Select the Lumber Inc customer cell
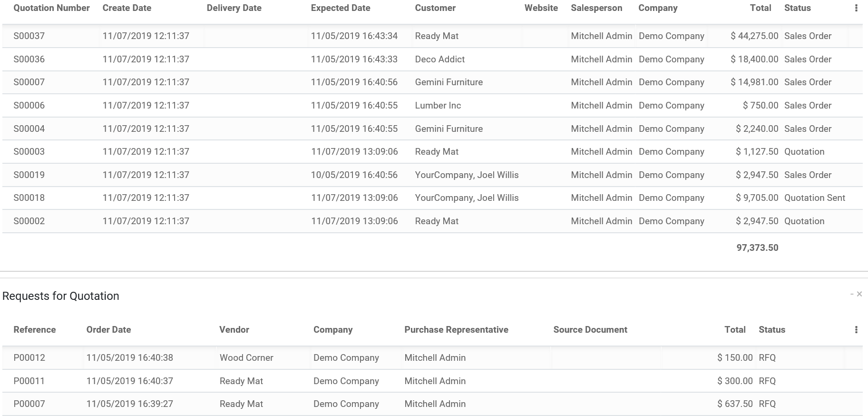This screenshot has width=868, height=416. click(438, 106)
